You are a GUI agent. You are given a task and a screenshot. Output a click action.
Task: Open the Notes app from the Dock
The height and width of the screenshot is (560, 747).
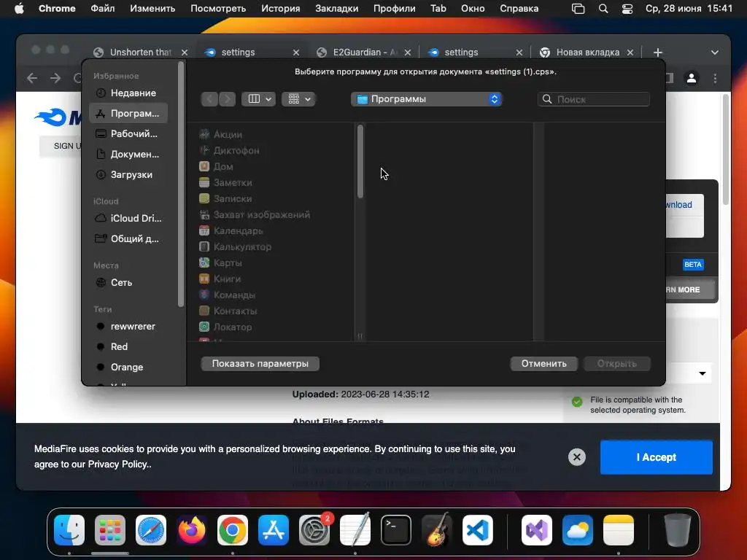pos(619,530)
